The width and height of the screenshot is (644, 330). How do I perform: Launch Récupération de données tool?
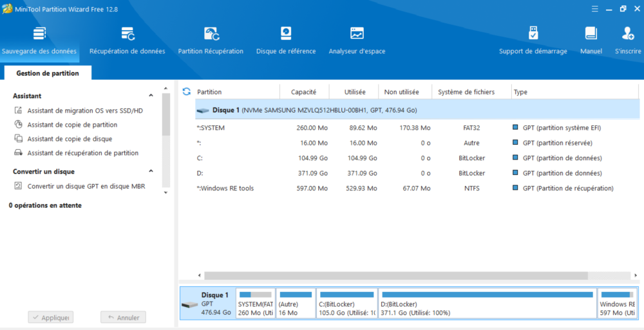point(127,40)
